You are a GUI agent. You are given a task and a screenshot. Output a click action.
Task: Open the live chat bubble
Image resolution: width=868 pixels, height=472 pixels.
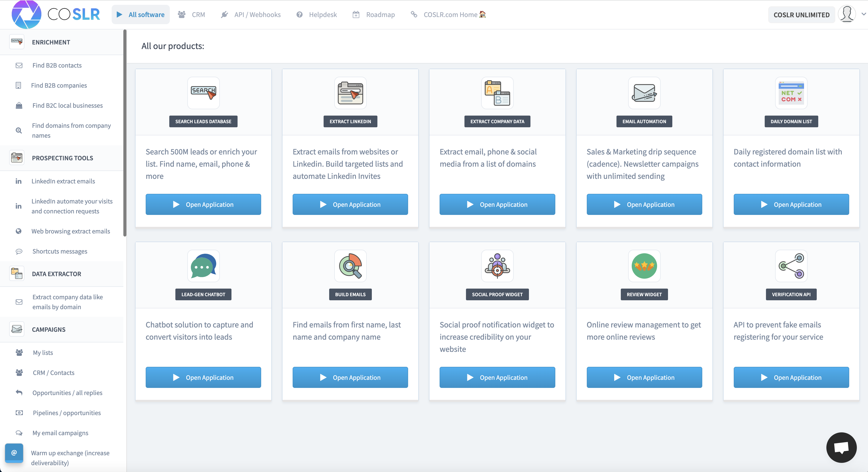click(841, 447)
